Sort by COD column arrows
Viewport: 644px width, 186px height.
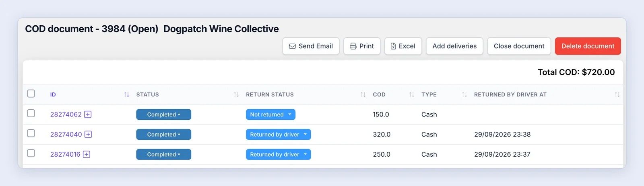(411, 95)
